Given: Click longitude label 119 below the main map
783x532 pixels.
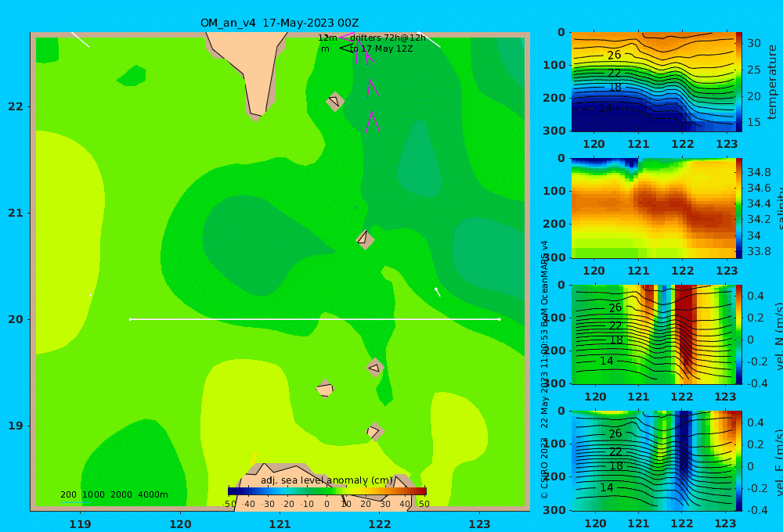Looking at the screenshot, I should pos(81,524).
